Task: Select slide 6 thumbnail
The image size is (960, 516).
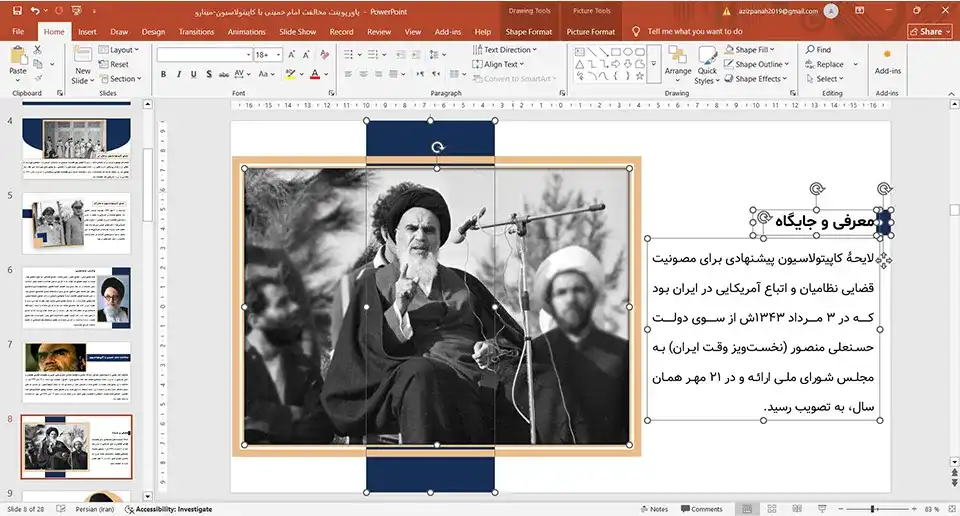Action: (x=77, y=298)
